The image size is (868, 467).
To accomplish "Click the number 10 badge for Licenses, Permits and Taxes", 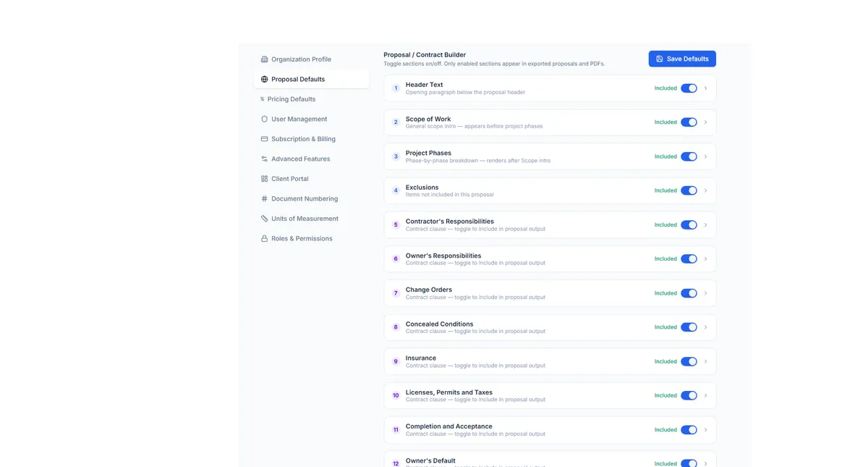I will [396, 395].
